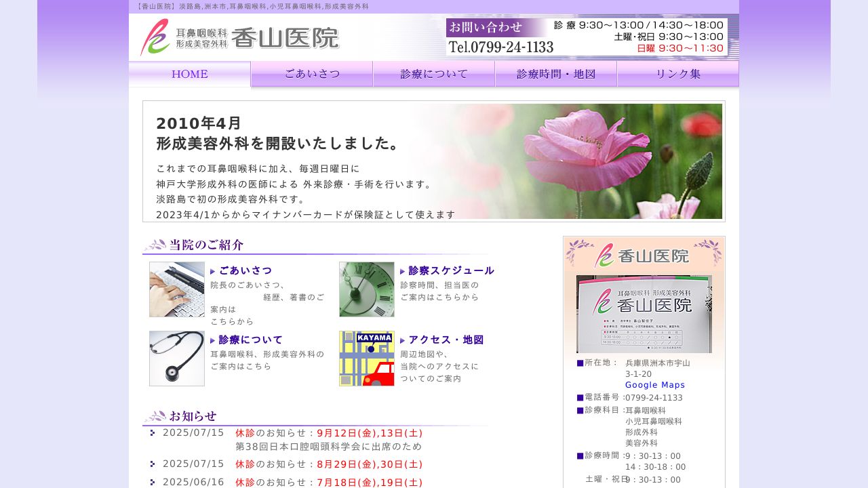The image size is (868, 488).
Task: Open the Google Maps link in the sidebar
Action: pyautogui.click(x=654, y=384)
